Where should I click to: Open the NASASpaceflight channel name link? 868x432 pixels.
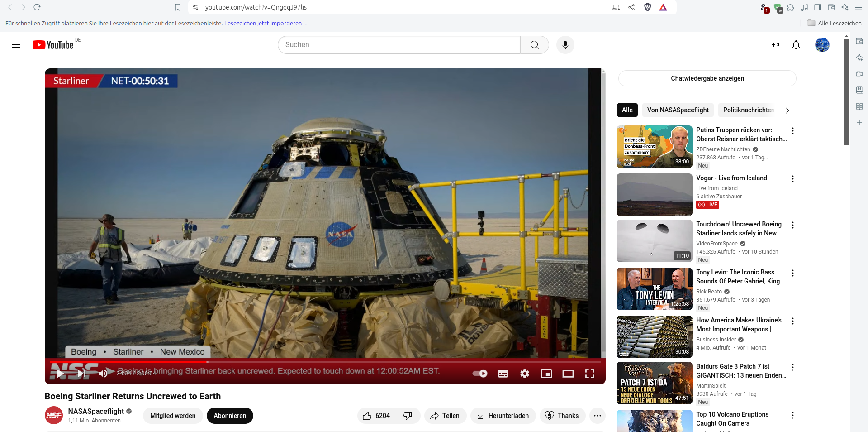tap(96, 411)
